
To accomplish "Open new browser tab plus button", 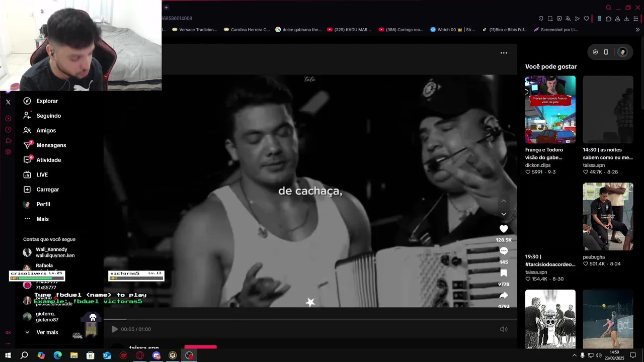I will click(x=166, y=8).
